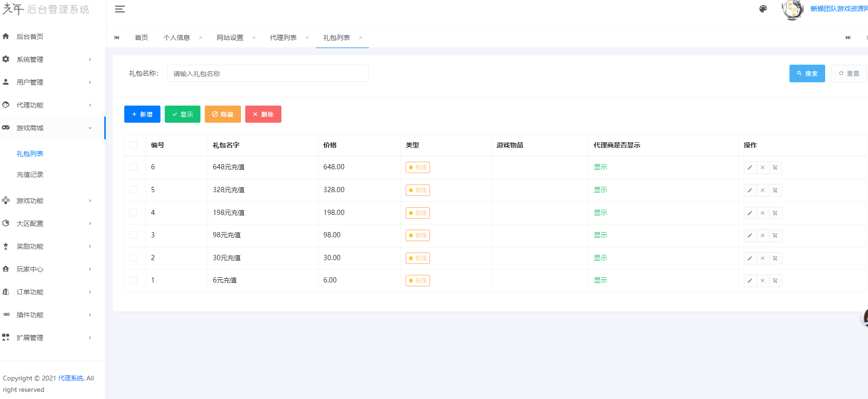
Task: Click the hamburger menu collapse icon
Action: [120, 9]
